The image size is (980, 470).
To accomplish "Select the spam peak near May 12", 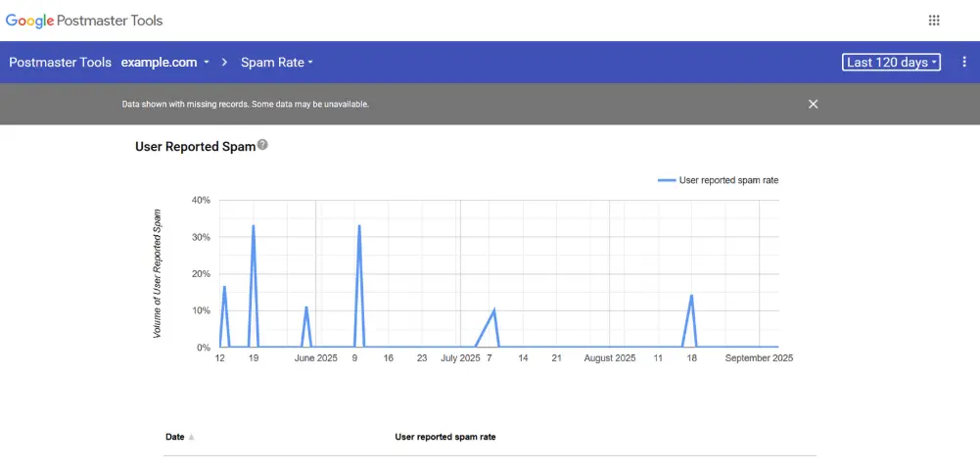I will pos(224,288).
